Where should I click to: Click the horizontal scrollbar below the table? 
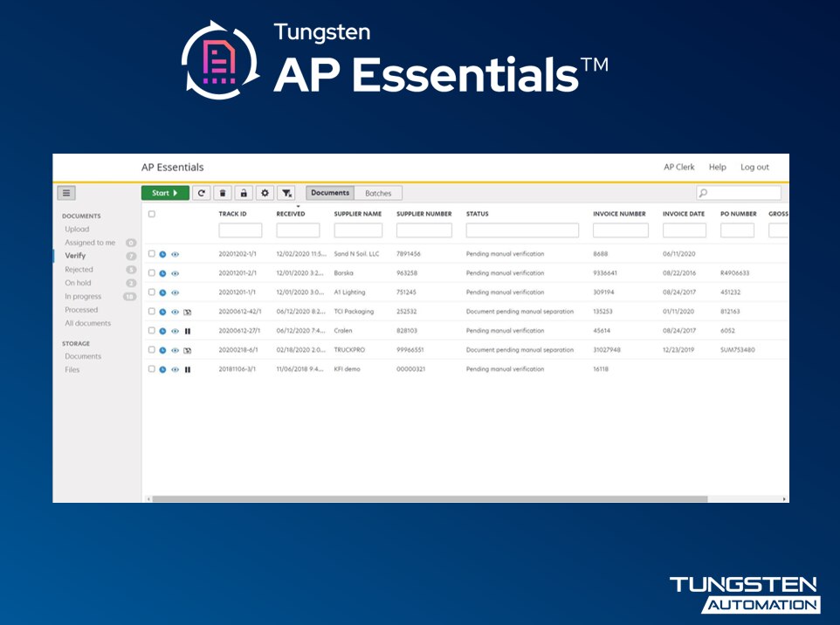coord(428,499)
